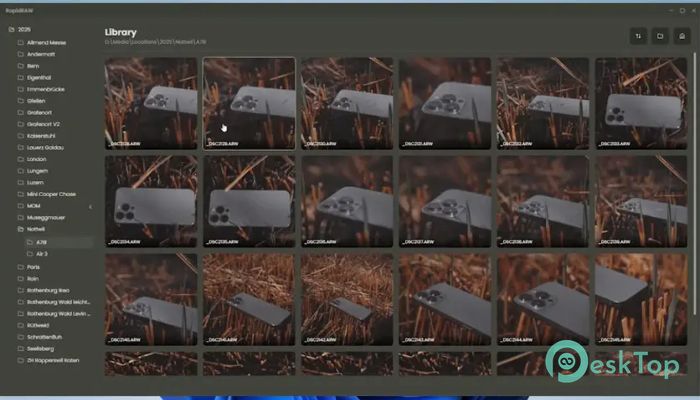
Task: Open the Mini Cooper Chase folder
Action: coord(51,194)
